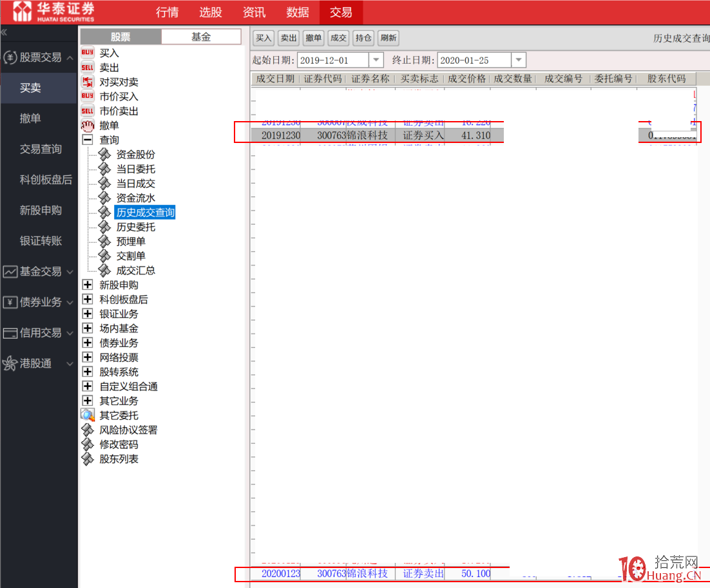Click the SELL icon next to 卖出
This screenshot has width=710, height=588.
click(88, 68)
